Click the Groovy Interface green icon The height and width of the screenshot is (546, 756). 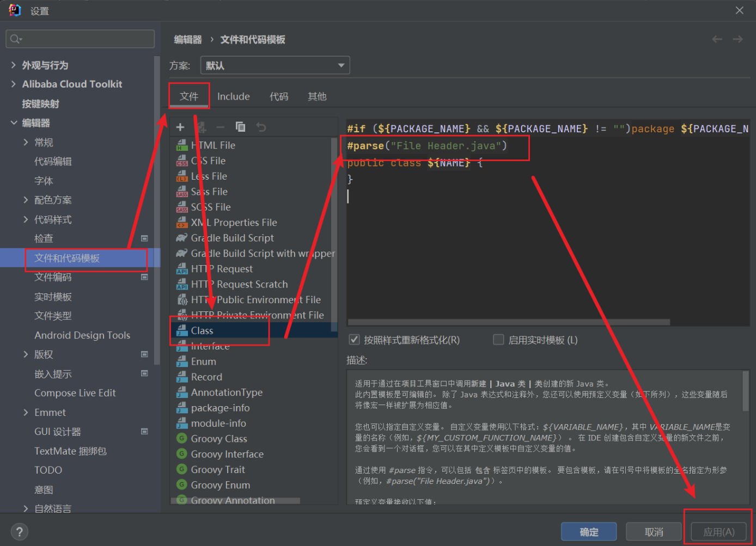(182, 453)
